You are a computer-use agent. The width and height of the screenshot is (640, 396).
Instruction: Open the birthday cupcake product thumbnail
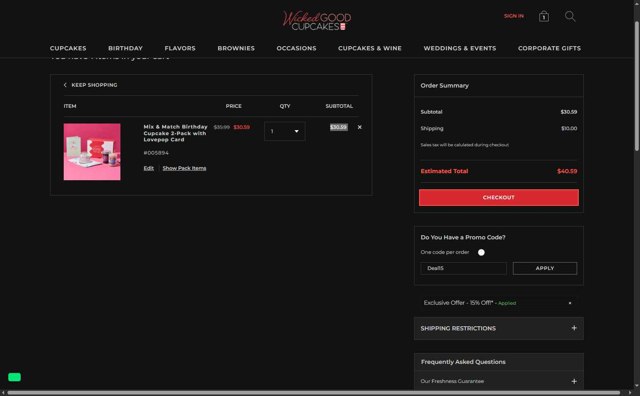(x=92, y=151)
